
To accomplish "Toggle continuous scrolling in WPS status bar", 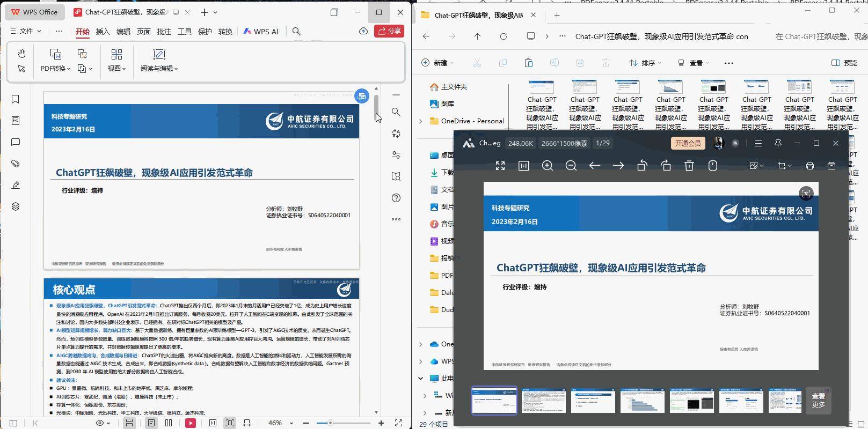I will click(x=129, y=423).
